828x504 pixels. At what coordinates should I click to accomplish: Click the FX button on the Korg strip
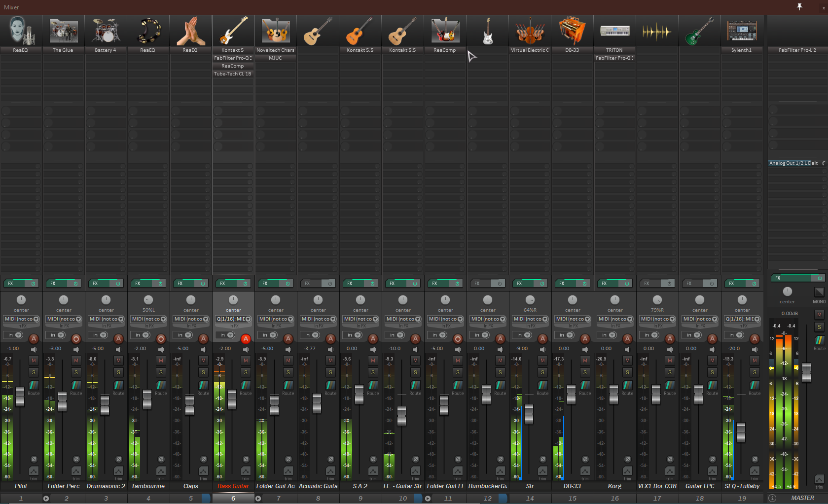click(x=608, y=284)
